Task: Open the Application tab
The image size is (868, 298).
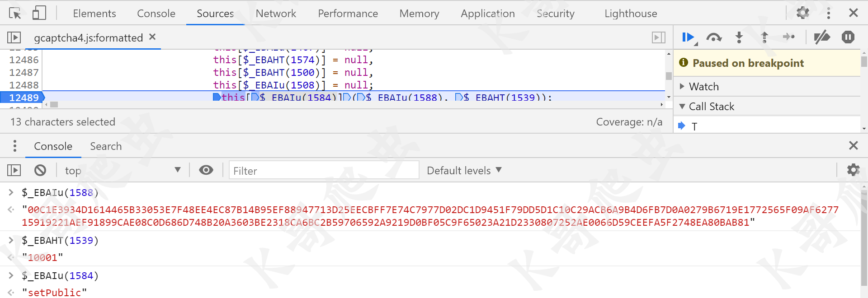Action: 487,14
